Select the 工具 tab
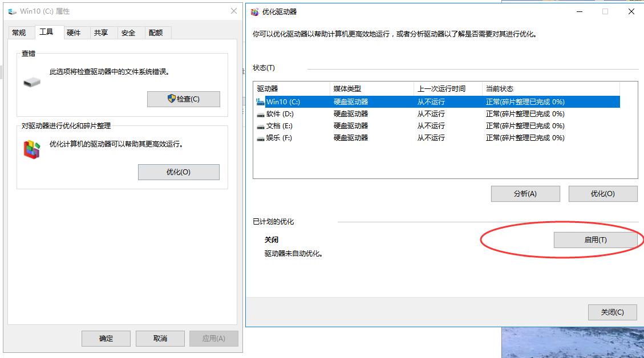 [x=46, y=31]
